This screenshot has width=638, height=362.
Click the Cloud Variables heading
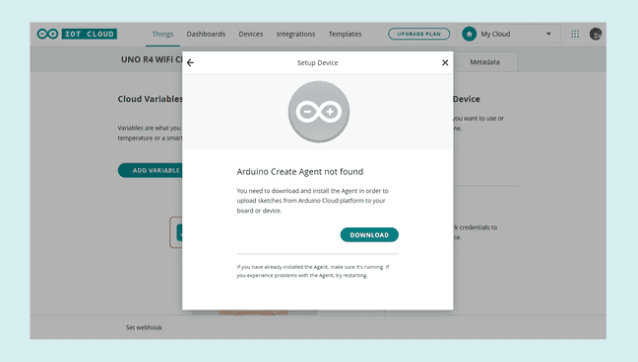pyautogui.click(x=150, y=99)
